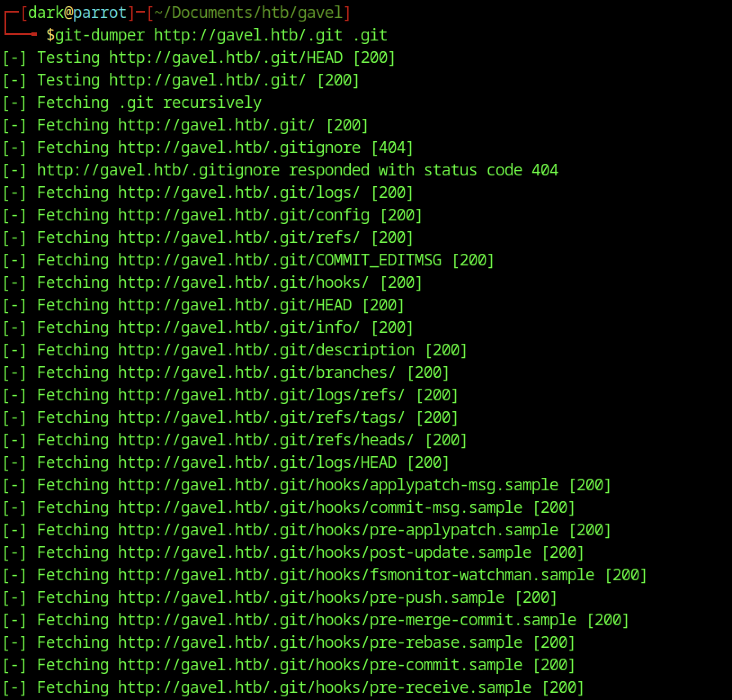Click the ~/Documents/htb/gavel path in the prompt
Screen dimensions: 732x700
(x=248, y=13)
